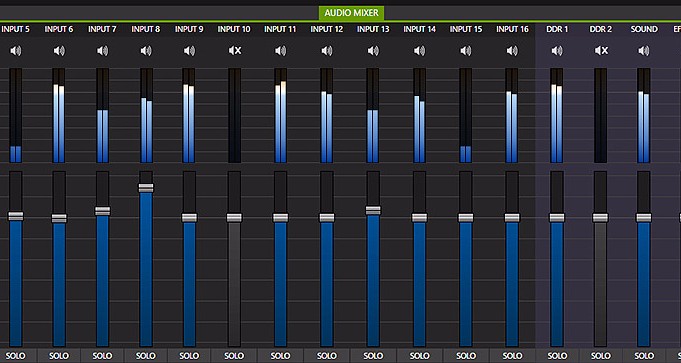The image size is (681, 363).
Task: Toggle SOLO under DDR 1 channel
Action: click(x=557, y=356)
